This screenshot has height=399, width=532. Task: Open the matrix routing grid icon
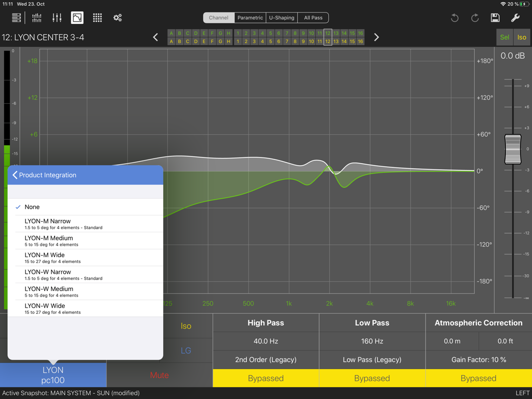97,17
